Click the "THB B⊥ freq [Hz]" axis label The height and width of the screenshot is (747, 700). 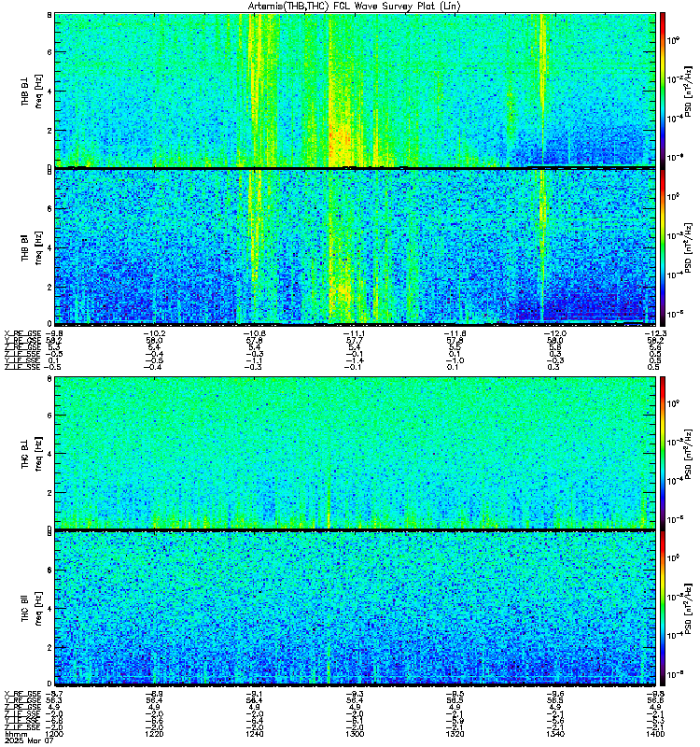point(32,91)
